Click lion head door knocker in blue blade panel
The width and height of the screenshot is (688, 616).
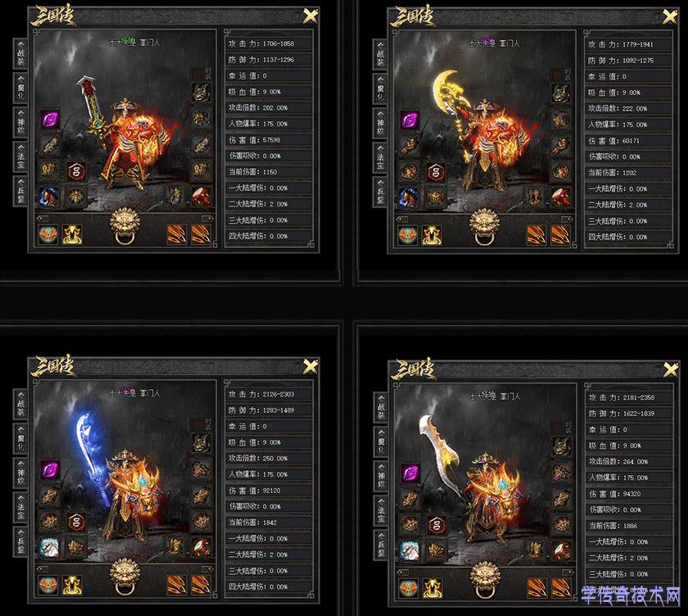coord(125,576)
